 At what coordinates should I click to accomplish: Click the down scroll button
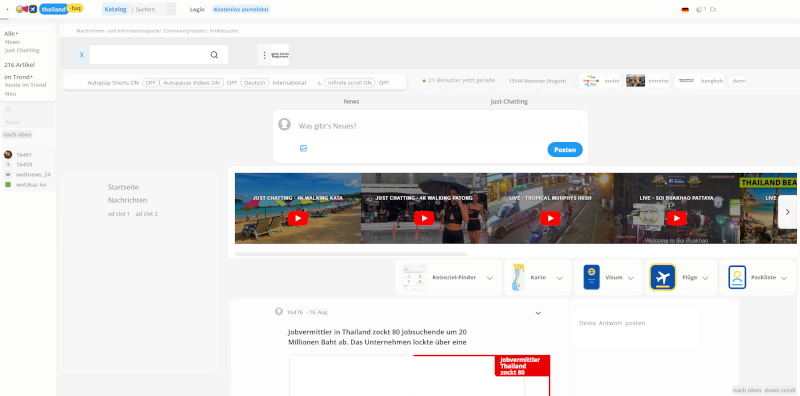[x=780, y=390]
